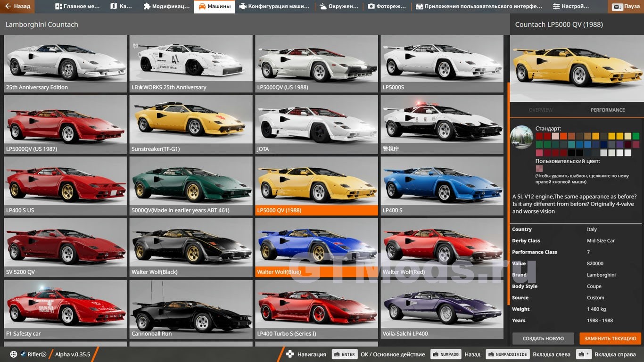Open the Фоторежим camera tab
This screenshot has height=362, width=644.
click(387, 7)
